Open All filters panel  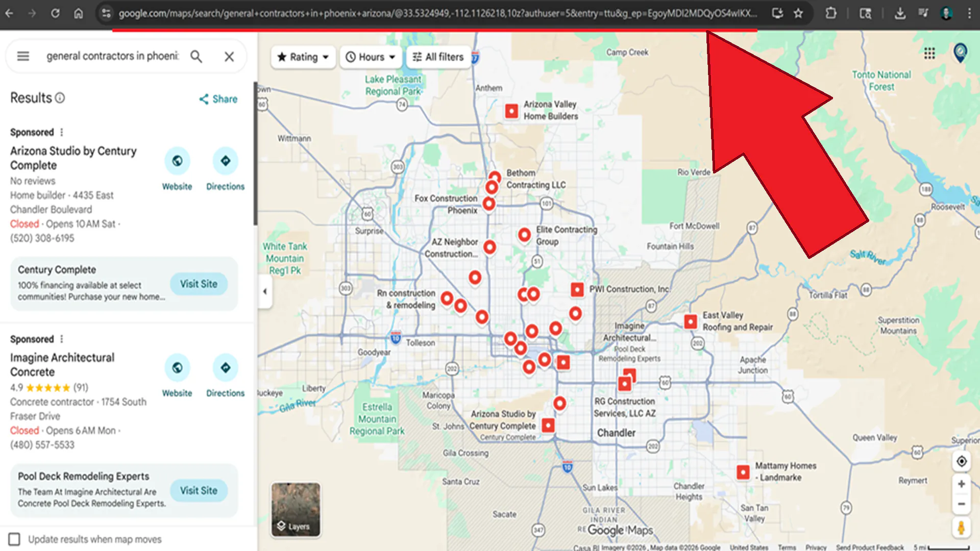[x=438, y=57]
